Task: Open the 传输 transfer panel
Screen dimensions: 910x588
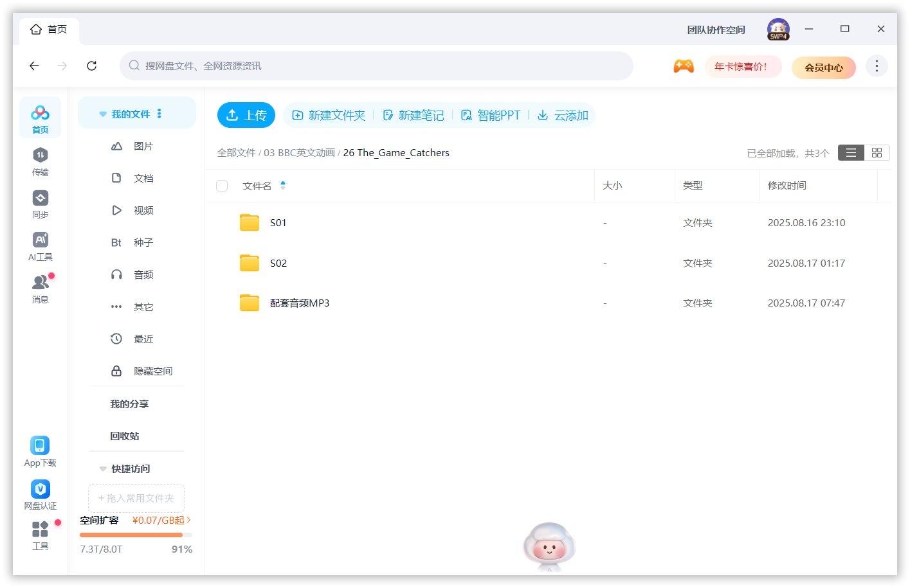Action: click(x=40, y=161)
